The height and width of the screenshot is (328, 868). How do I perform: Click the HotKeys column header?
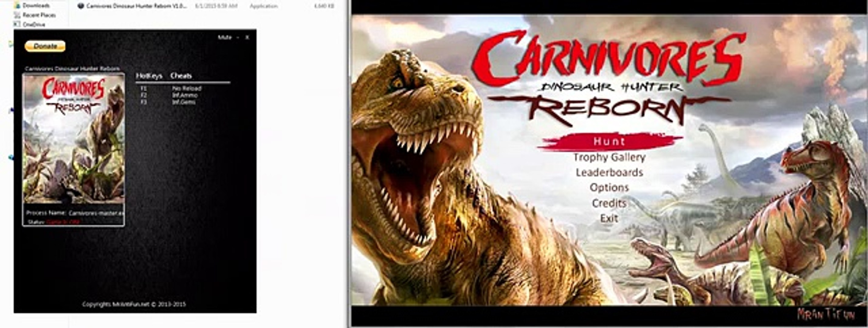[149, 76]
